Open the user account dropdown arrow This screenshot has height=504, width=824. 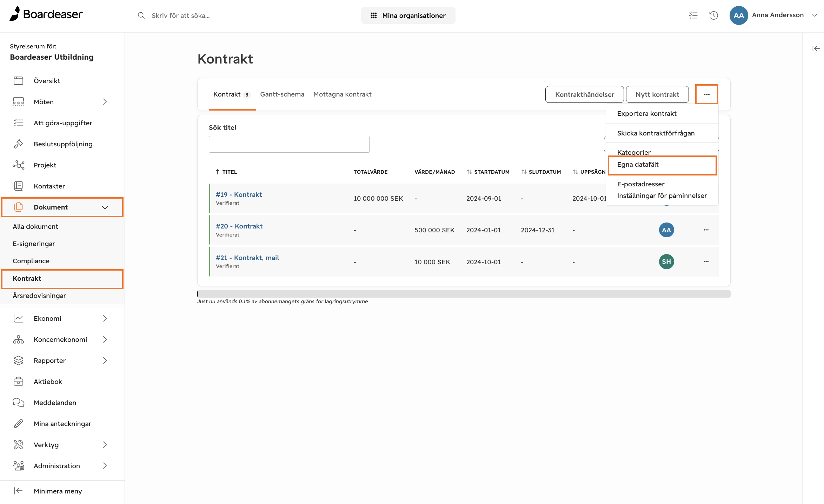[x=815, y=15]
